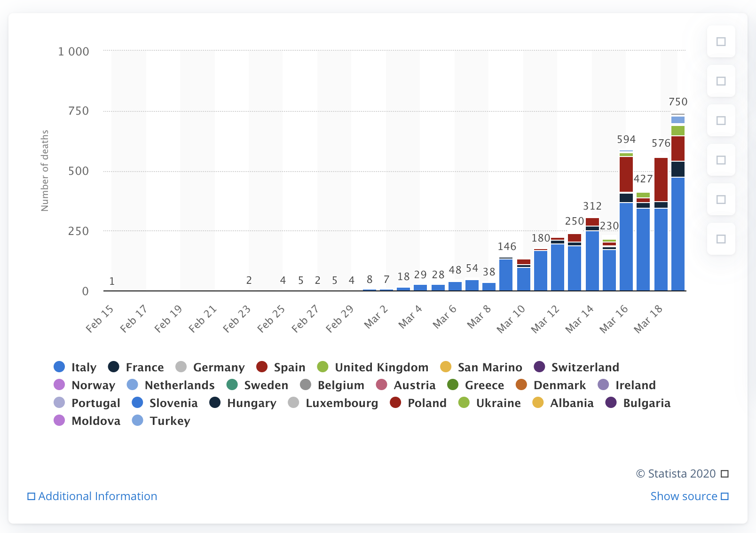
Task: Open the Show source link
Action: pos(684,496)
